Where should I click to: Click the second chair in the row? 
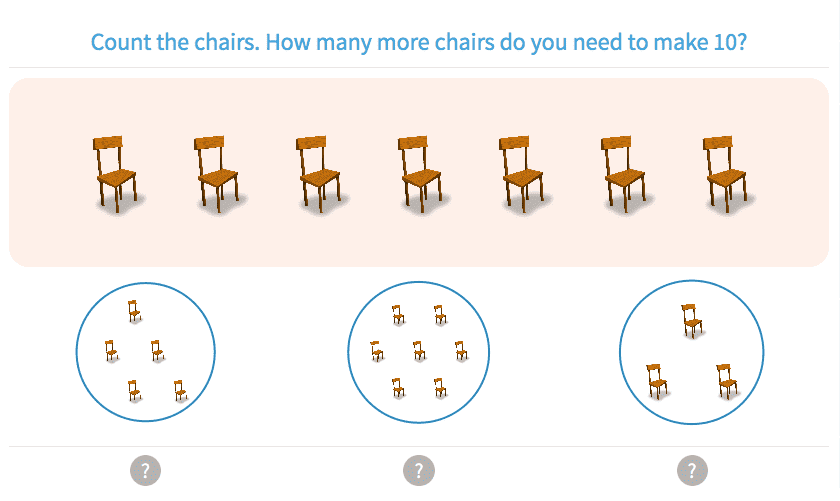point(216,174)
